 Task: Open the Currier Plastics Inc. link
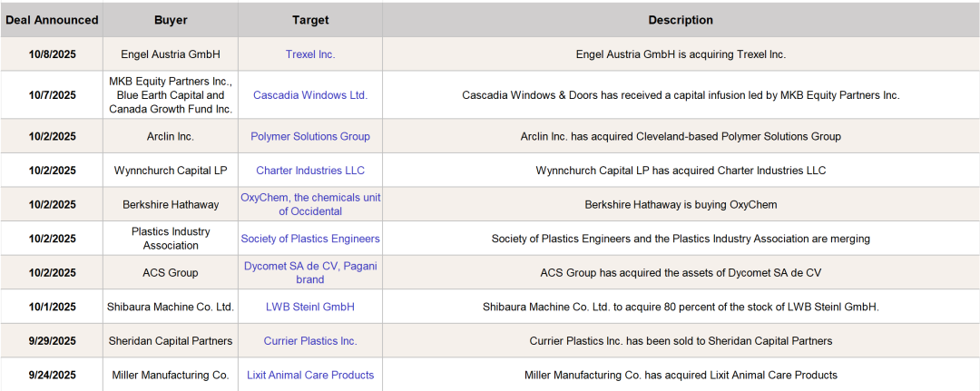tap(310, 341)
